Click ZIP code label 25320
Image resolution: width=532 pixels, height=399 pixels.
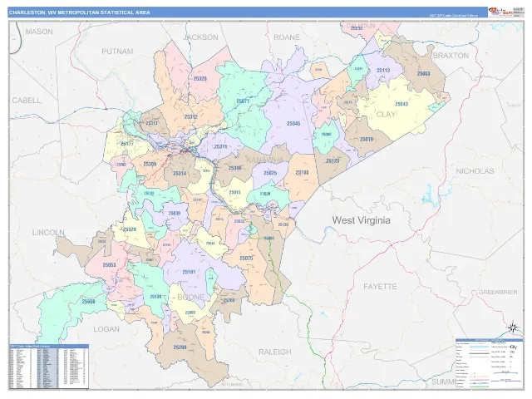click(x=199, y=78)
